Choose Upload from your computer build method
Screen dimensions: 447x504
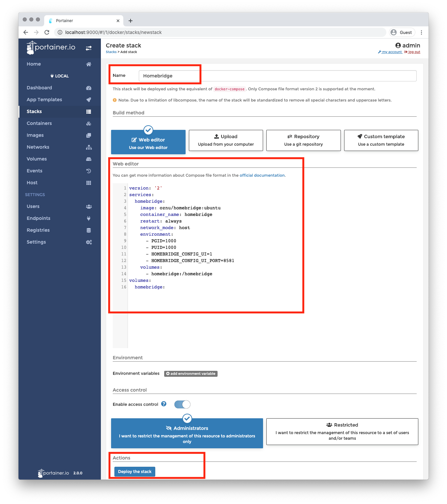[226, 140]
